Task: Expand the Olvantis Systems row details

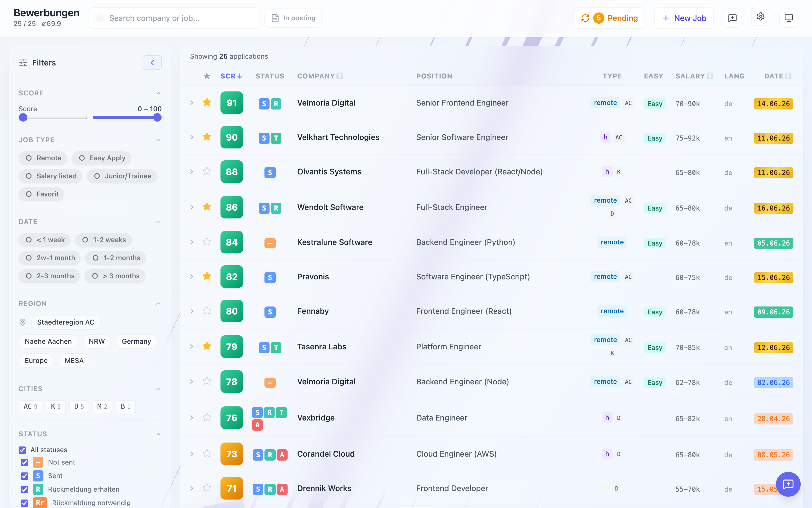Action: coord(192,172)
